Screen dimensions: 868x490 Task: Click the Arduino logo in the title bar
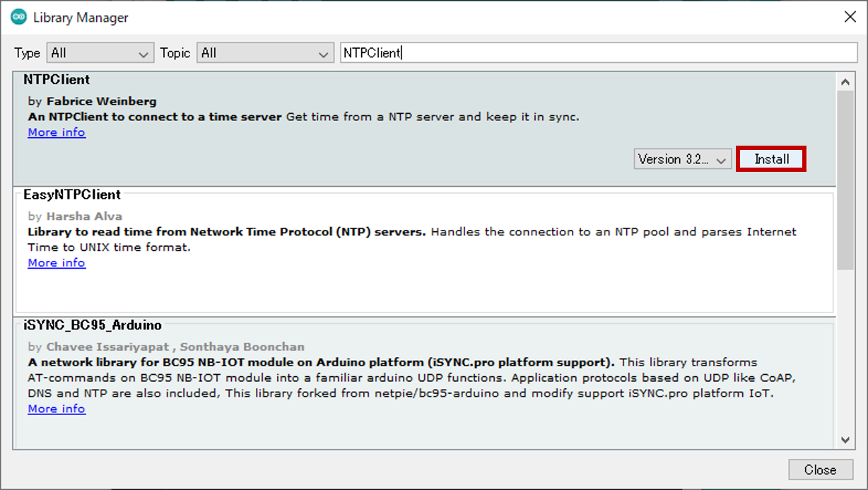18,16
